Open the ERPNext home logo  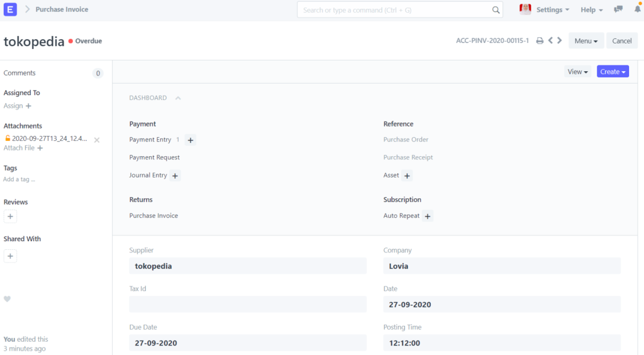click(10, 9)
